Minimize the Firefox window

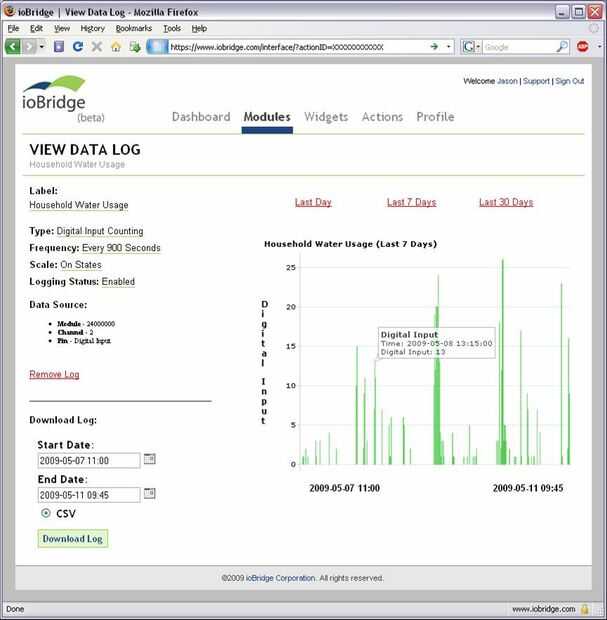(562, 12)
